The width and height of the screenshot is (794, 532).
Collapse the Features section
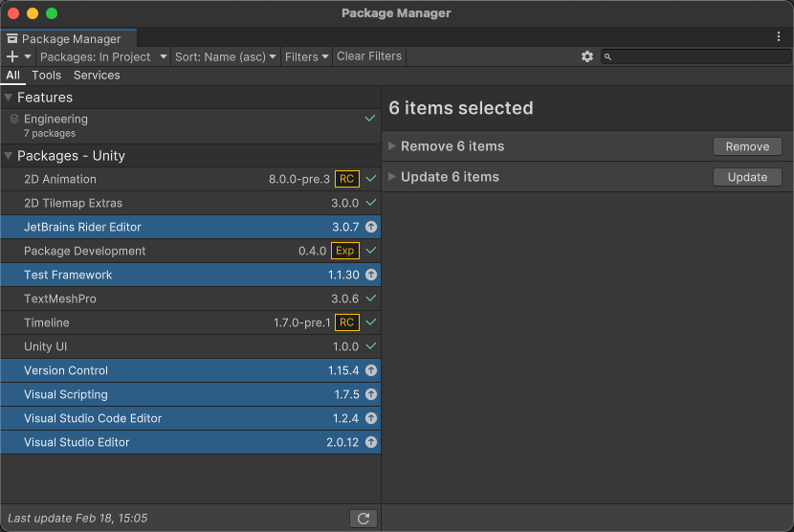[x=9, y=98]
